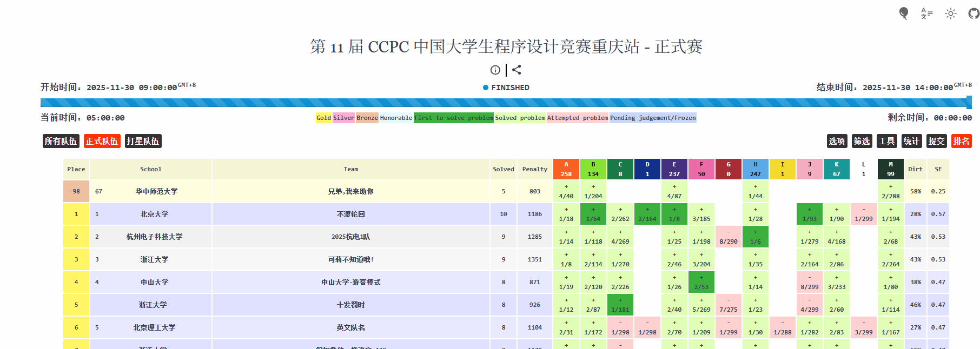Open contest info circle icon
The image size is (980, 349).
point(495,70)
